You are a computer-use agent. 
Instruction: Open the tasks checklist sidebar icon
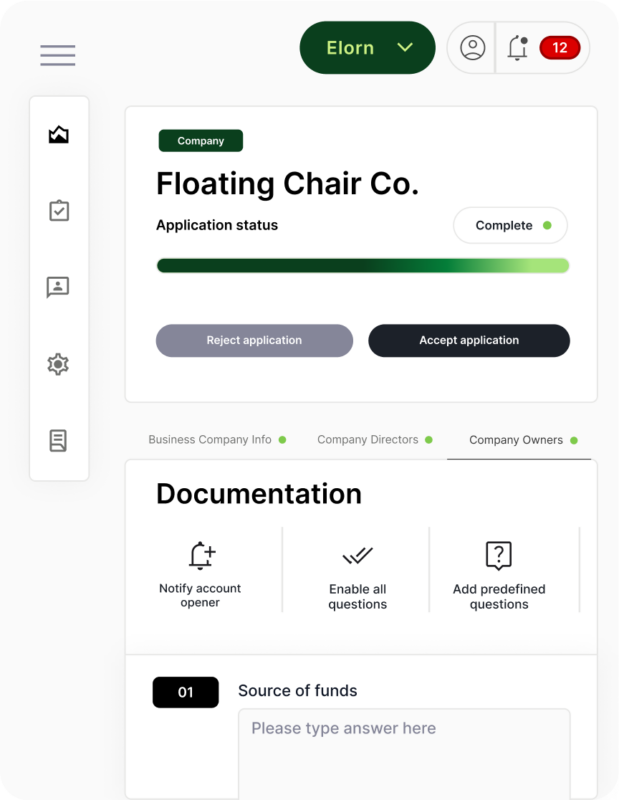[59, 211]
